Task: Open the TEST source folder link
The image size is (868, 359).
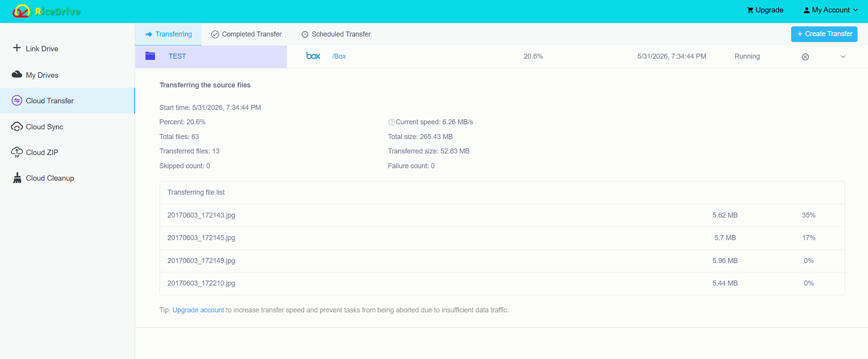Action: (x=177, y=56)
